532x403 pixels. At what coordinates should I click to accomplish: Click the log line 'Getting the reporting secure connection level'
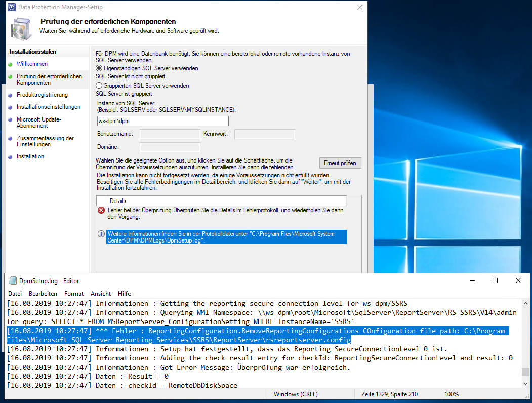tap(207, 303)
